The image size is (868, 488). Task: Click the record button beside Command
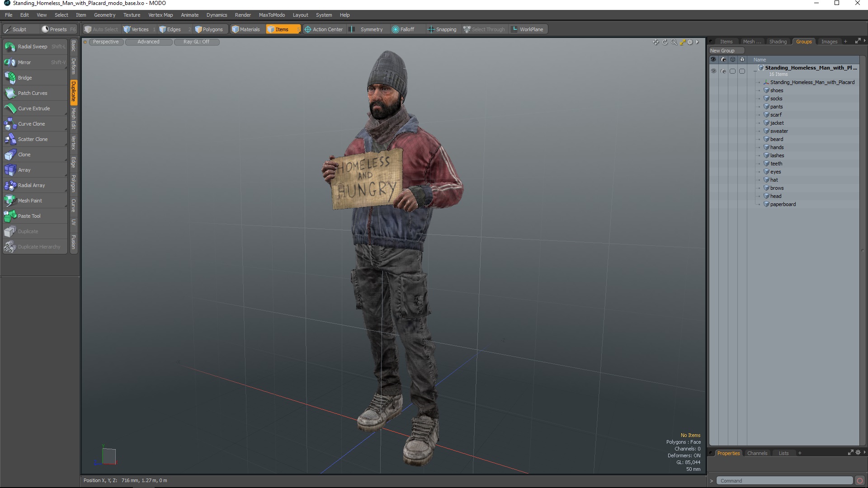click(860, 481)
